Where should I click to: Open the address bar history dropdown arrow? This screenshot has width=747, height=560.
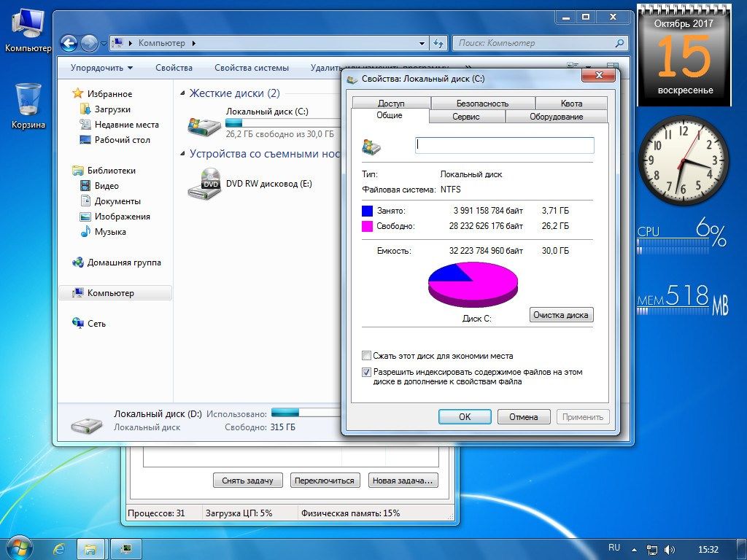point(422,43)
